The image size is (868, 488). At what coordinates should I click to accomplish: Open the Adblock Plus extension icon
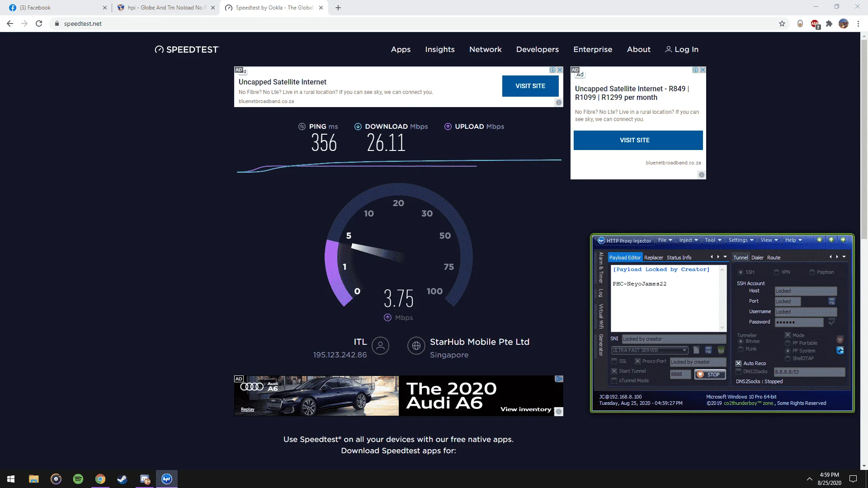coord(815,23)
